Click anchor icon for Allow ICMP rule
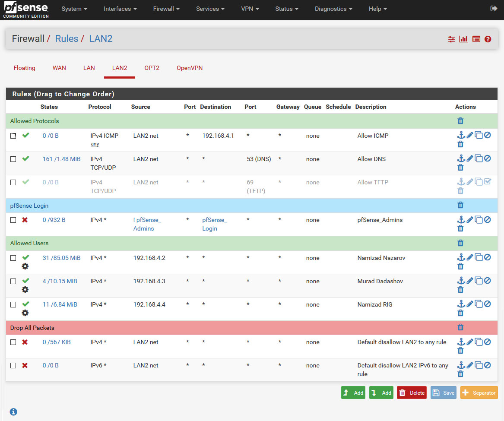This screenshot has height=421, width=504. 461,135
